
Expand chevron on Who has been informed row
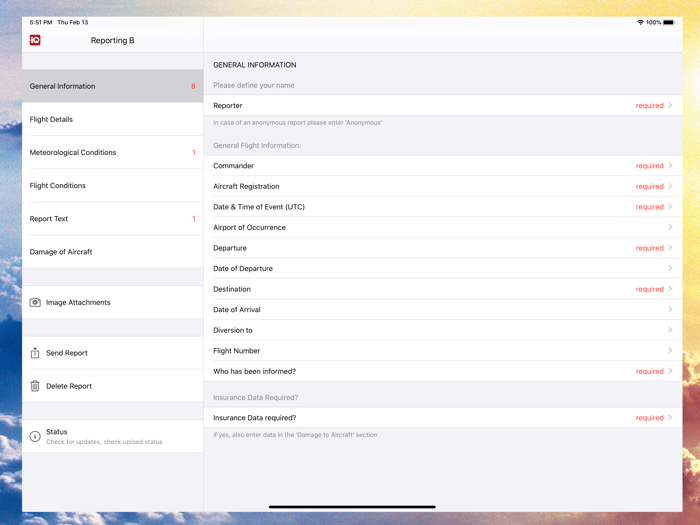[670, 371]
